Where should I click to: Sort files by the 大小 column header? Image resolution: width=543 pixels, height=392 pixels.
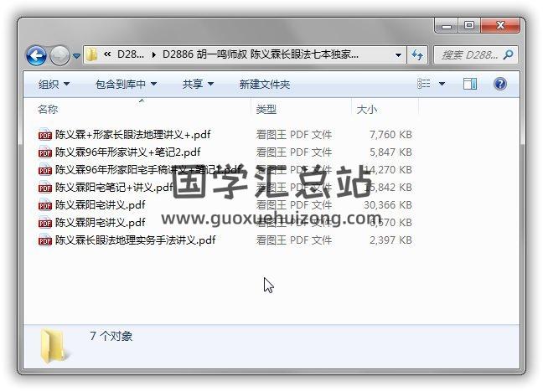pyautogui.click(x=367, y=110)
